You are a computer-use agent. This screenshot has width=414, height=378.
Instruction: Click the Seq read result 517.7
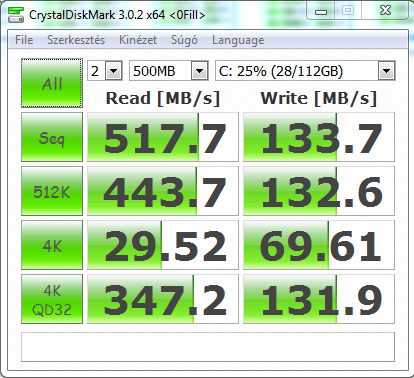click(x=163, y=137)
